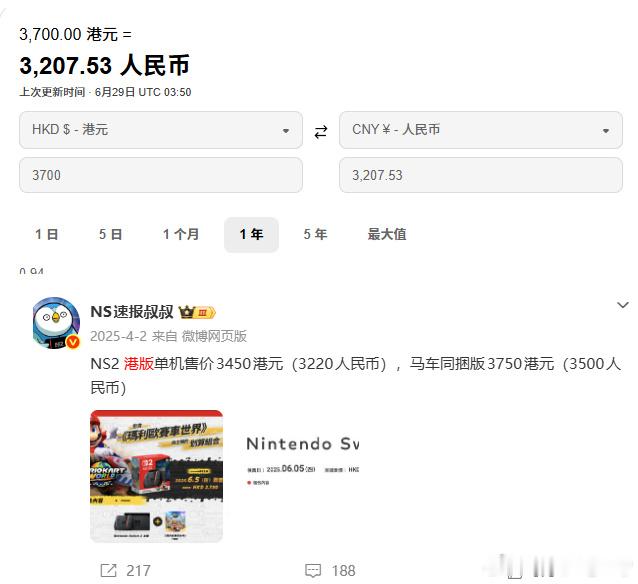The height and width of the screenshot is (584, 638).
Task: Select the 1 年 range tab
Action: click(x=251, y=234)
